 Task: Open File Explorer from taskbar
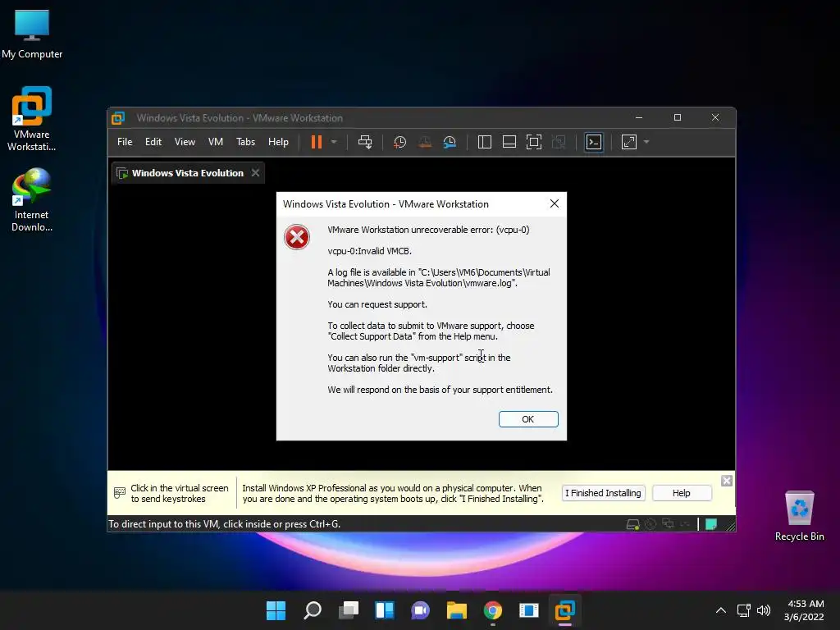coord(456,610)
